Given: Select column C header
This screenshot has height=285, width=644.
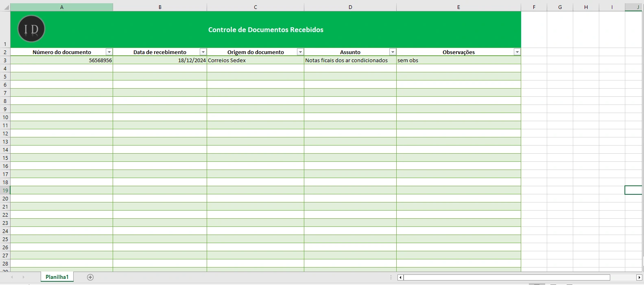Looking at the screenshot, I should [255, 7].
